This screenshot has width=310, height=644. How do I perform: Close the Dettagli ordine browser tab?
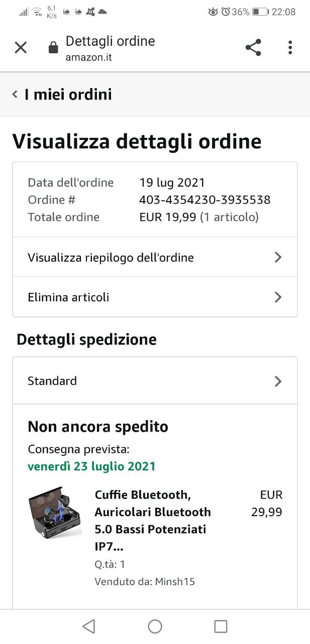(21, 48)
